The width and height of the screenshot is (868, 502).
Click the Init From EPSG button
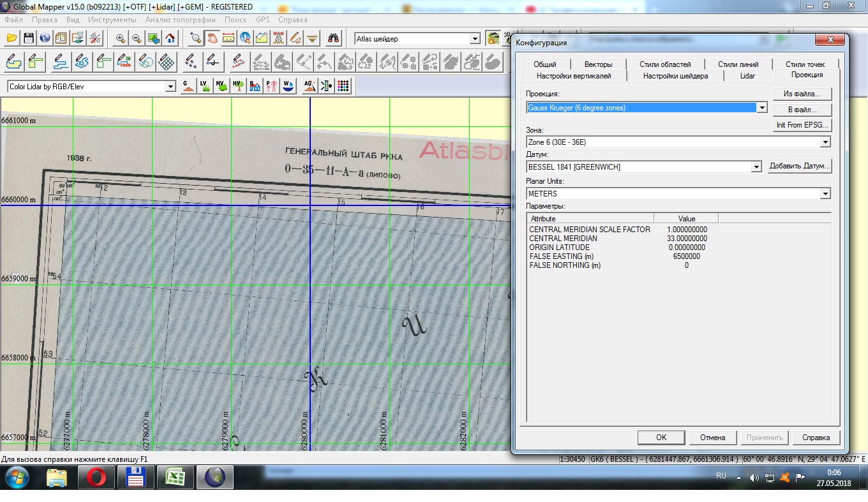click(802, 125)
